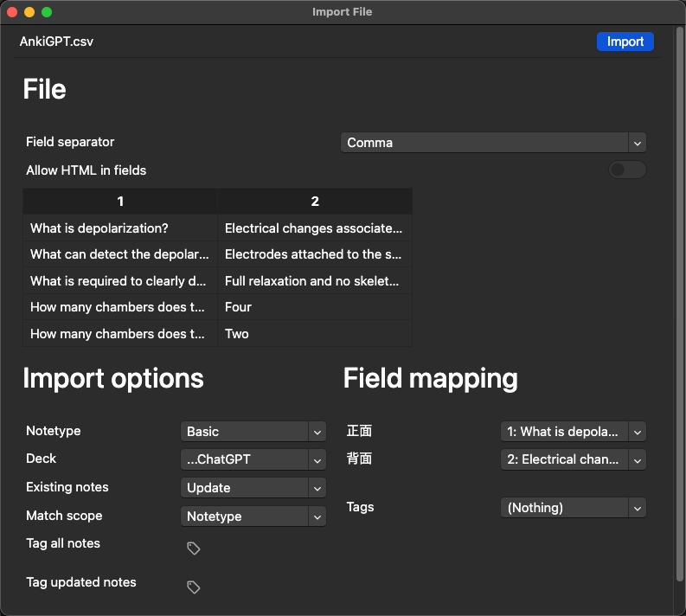Open the Field separator Comma dropdown
The image size is (686, 616).
pos(493,143)
